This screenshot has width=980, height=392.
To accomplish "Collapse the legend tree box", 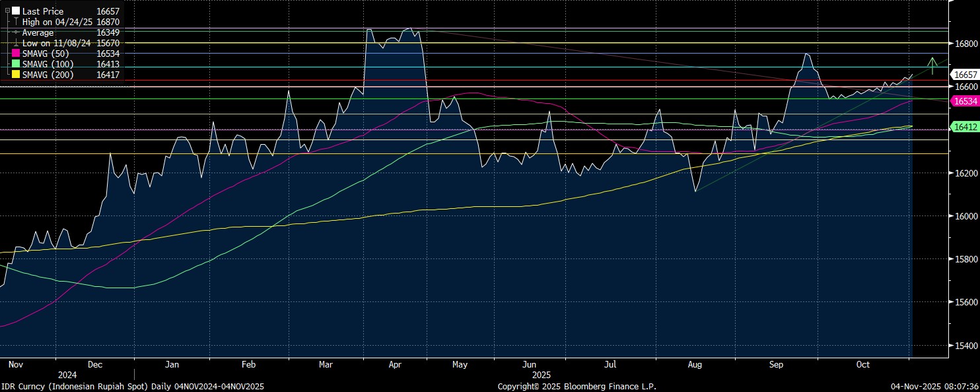I will [7, 11].
